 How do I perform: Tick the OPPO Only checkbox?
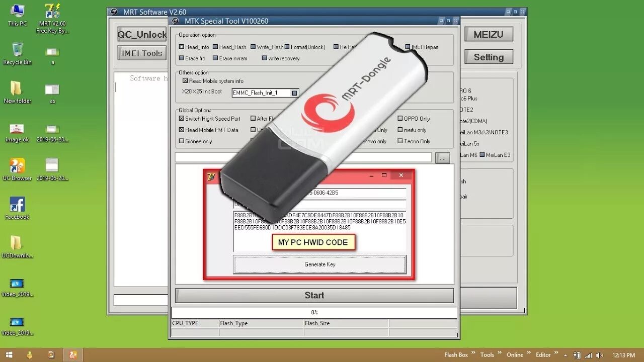coord(400,119)
